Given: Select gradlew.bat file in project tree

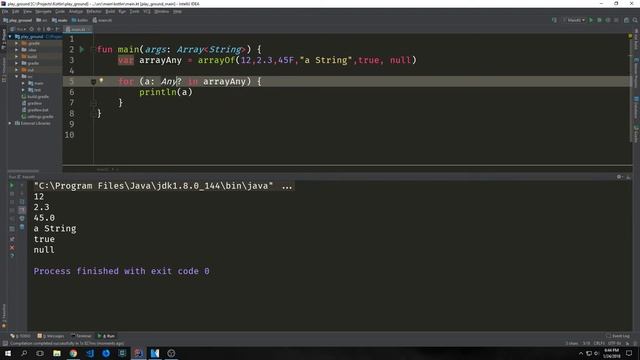Looking at the screenshot, I should tap(35, 110).
